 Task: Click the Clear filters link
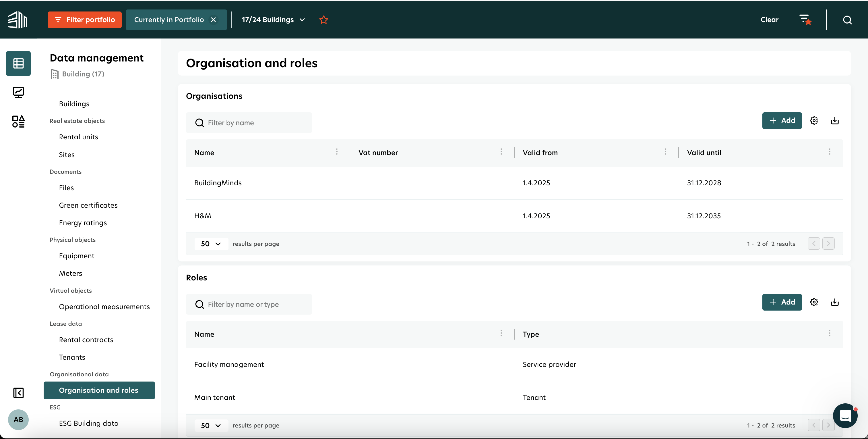[x=769, y=20]
